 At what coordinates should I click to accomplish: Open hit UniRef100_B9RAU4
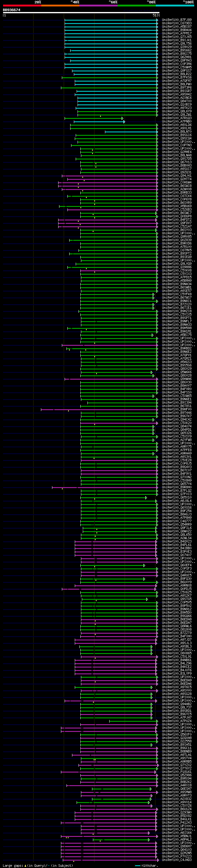[177, 30]
